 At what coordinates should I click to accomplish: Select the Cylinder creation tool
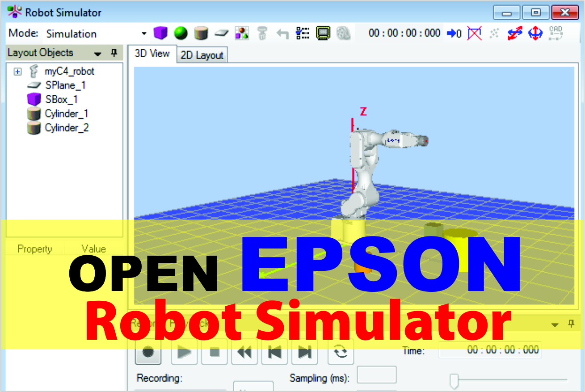tap(200, 33)
